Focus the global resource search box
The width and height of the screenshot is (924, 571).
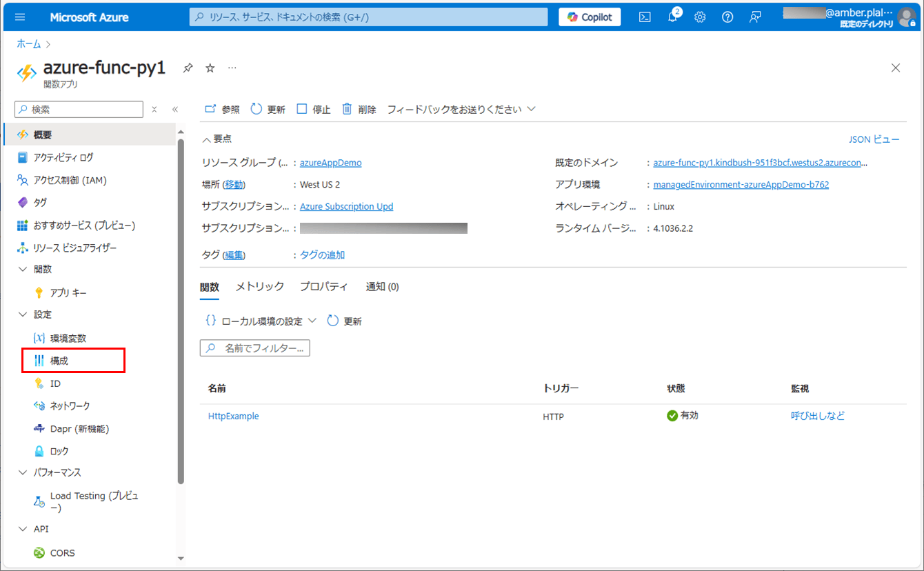369,17
